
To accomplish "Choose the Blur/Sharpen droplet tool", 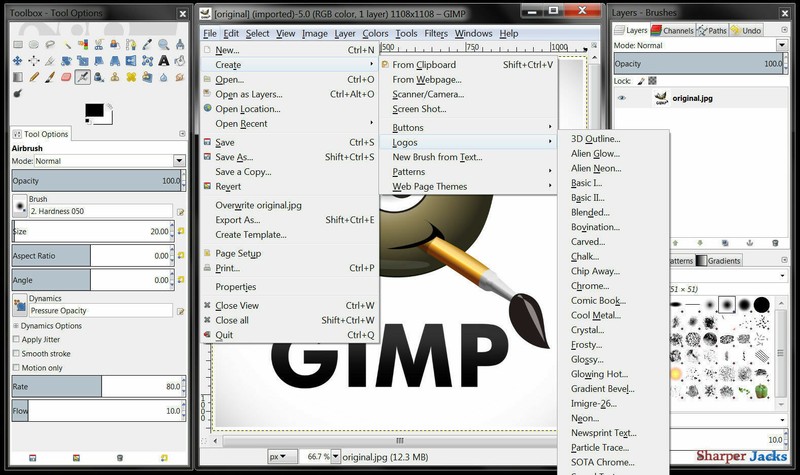I will (163, 77).
